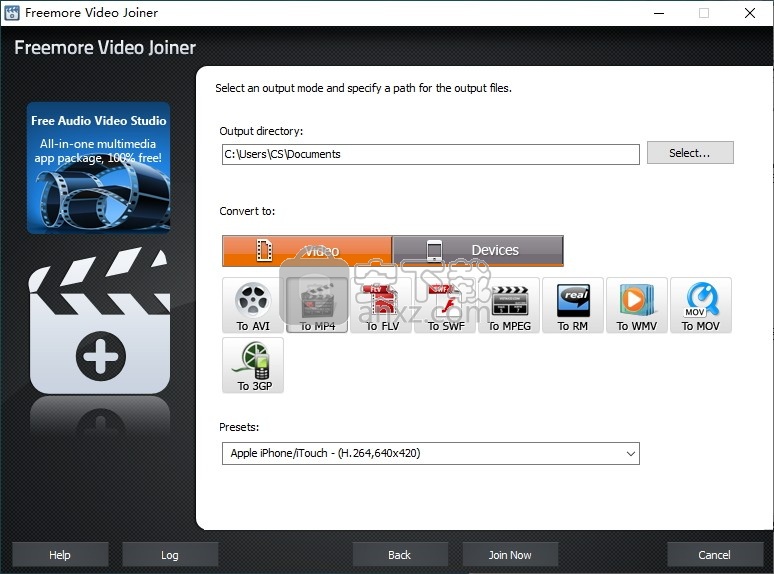
Task: Choose the To MPEG format icon
Action: (509, 306)
